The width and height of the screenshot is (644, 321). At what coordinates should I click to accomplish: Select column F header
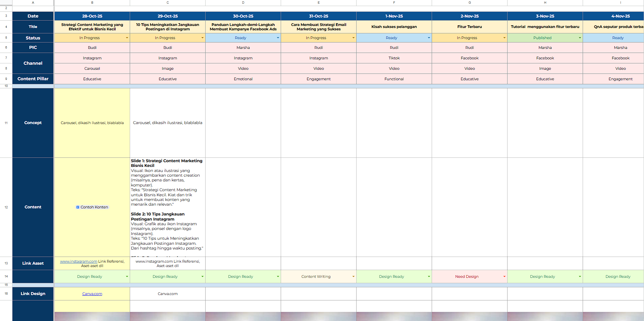394,3
